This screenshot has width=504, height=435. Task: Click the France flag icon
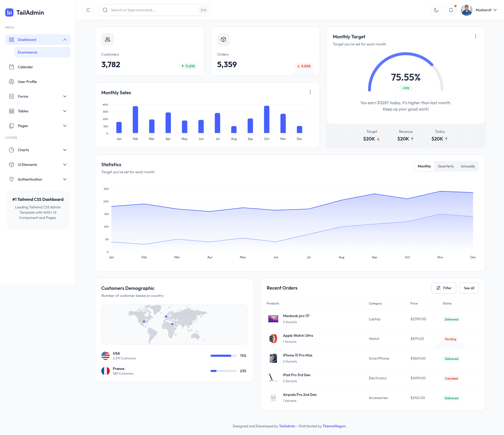coord(106,371)
